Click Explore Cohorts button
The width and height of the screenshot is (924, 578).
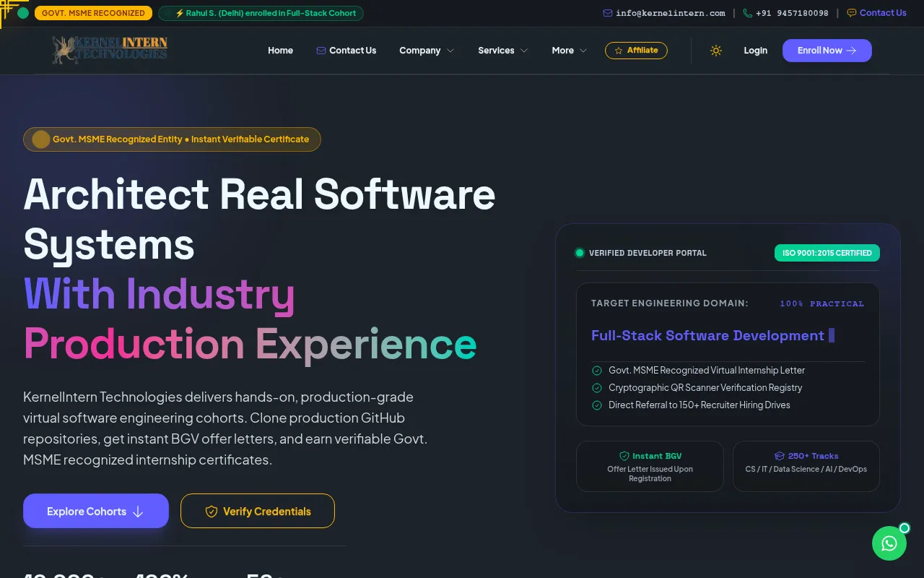96,511
